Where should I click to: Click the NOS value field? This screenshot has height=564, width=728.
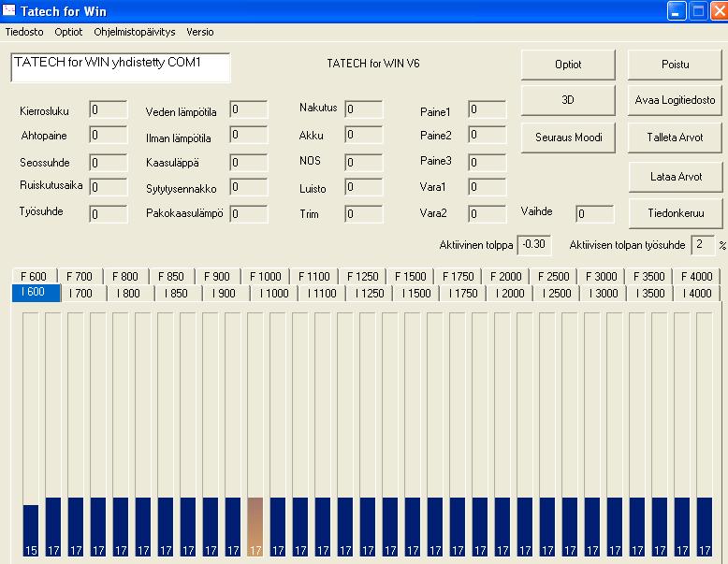[364, 163]
